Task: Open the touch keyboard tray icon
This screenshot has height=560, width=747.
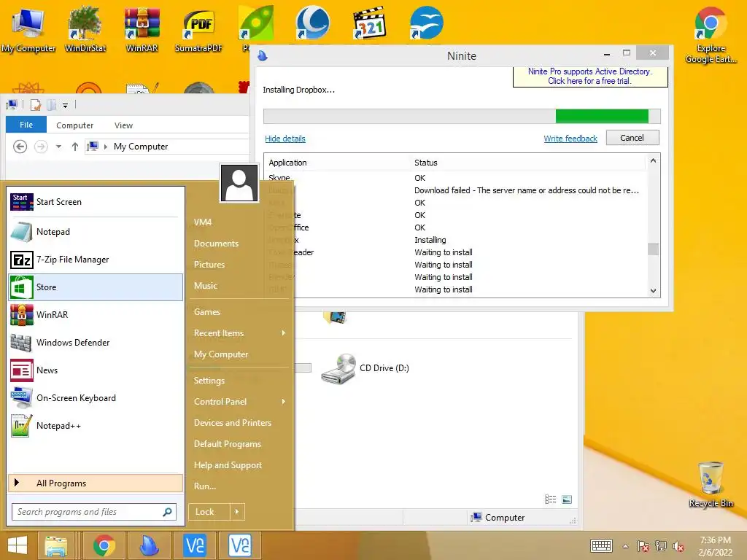Action: [x=601, y=545]
